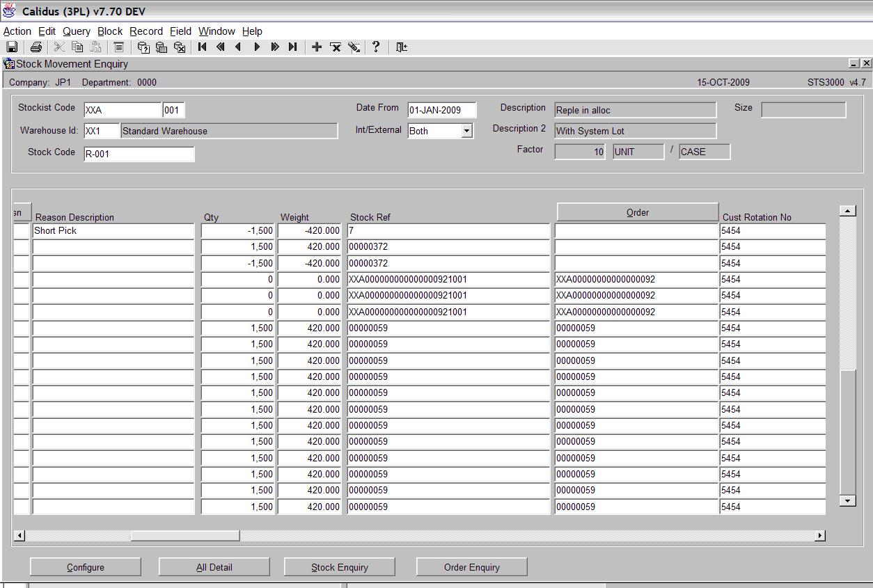The image size is (873, 588).
Task: Click the Stock Ref cell with value 7
Action: coord(448,231)
